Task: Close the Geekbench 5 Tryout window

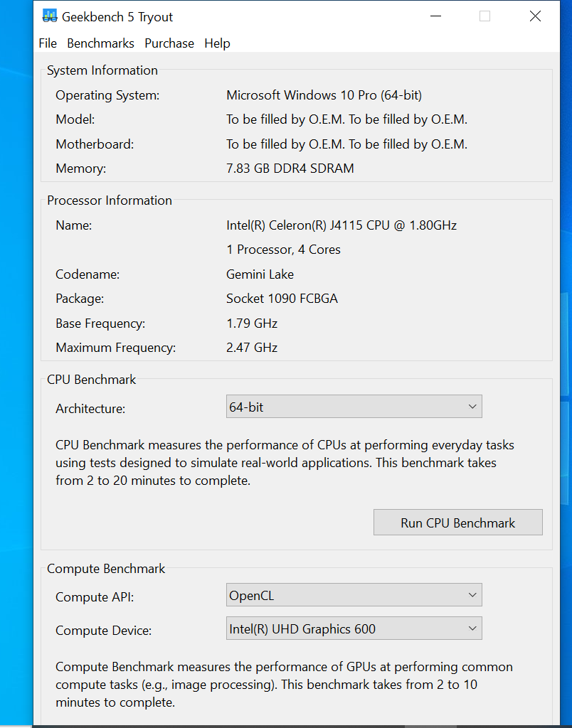Action: coord(535,16)
